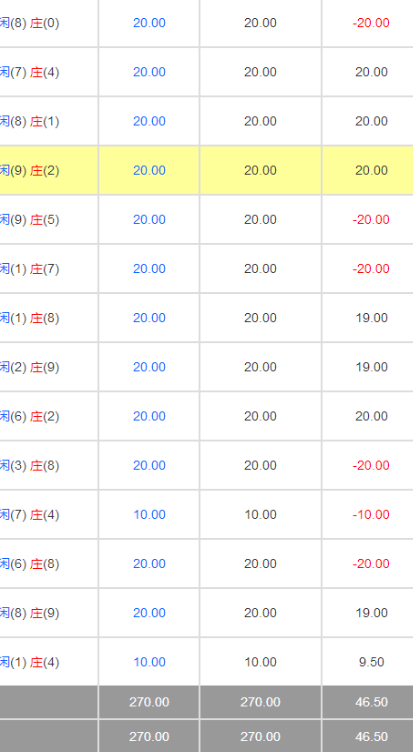Click red -20.00 in 闲(8) 庄(0) row
Viewport: 413px width, 752px height.
[371, 23]
